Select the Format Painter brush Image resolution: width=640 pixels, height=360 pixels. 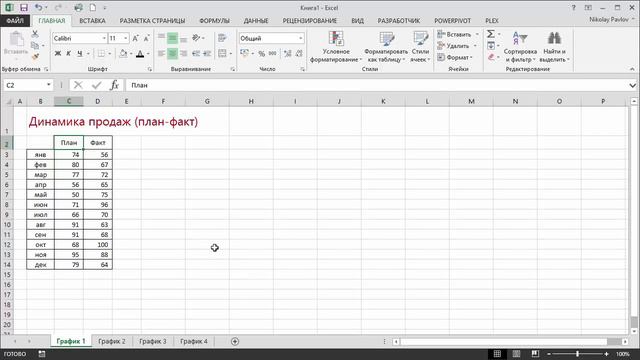(35, 56)
